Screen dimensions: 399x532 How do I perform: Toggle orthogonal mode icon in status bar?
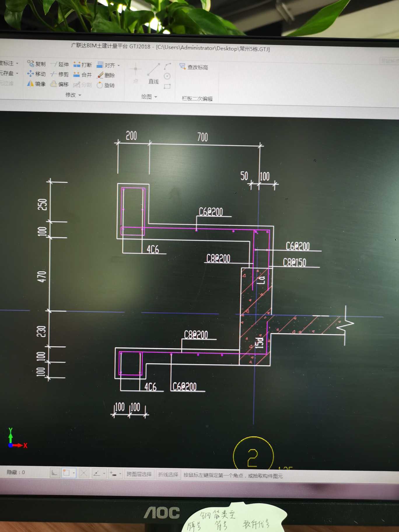tap(54, 473)
